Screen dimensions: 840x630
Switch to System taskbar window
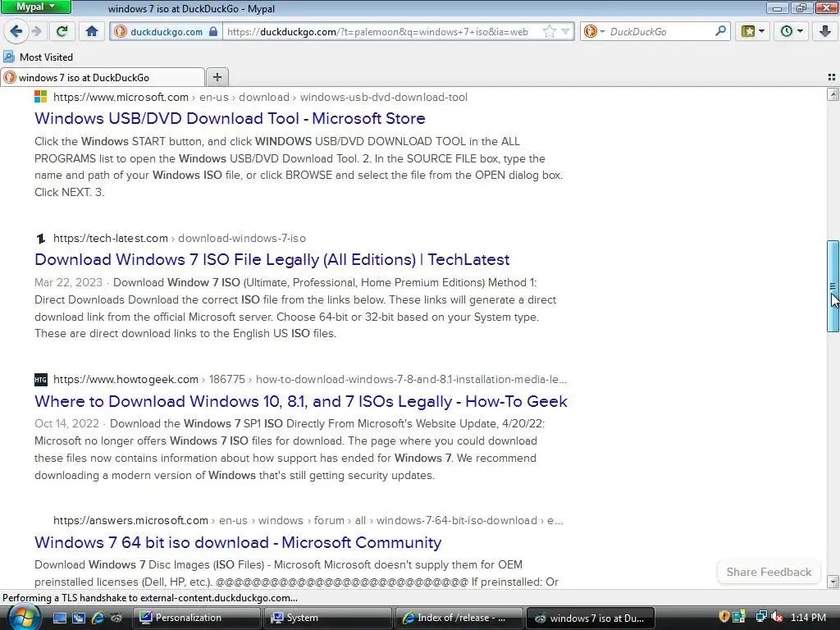[327, 618]
